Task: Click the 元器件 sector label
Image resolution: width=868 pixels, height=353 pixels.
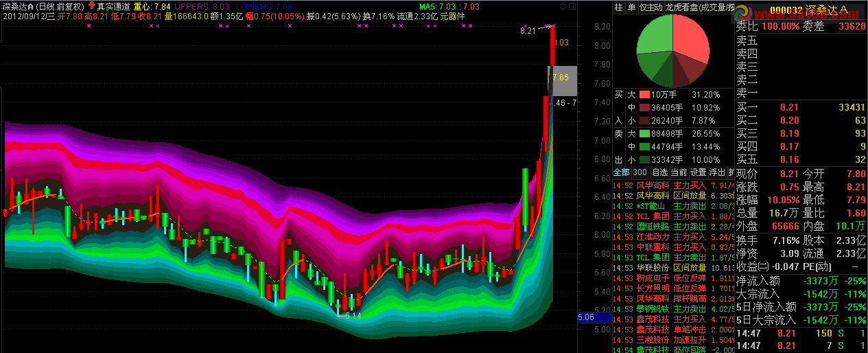Action: (x=453, y=16)
